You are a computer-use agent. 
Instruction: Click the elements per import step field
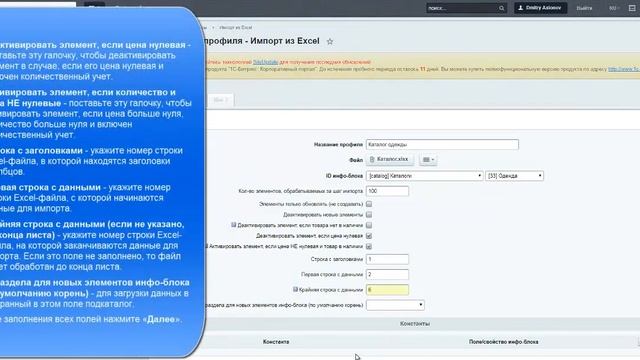click(387, 191)
